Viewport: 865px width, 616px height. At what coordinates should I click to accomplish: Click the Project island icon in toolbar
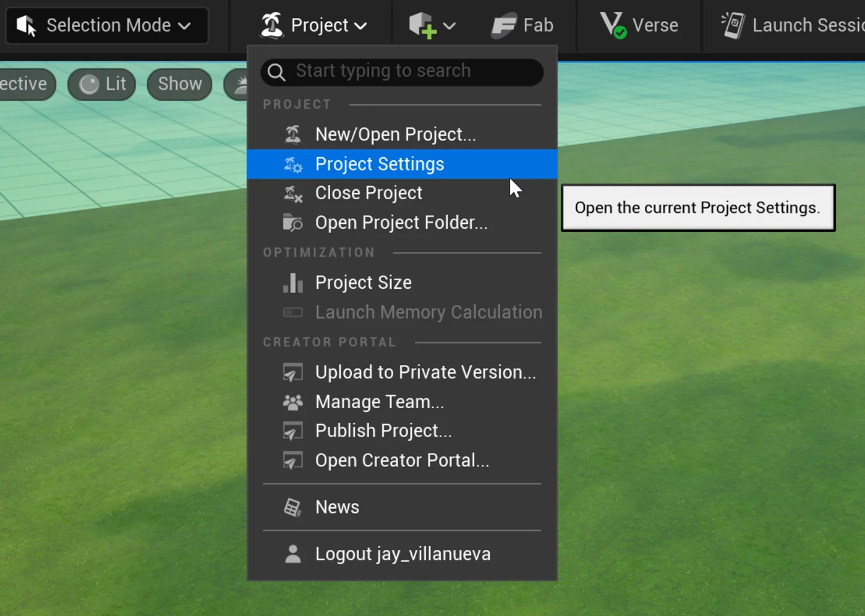click(271, 25)
